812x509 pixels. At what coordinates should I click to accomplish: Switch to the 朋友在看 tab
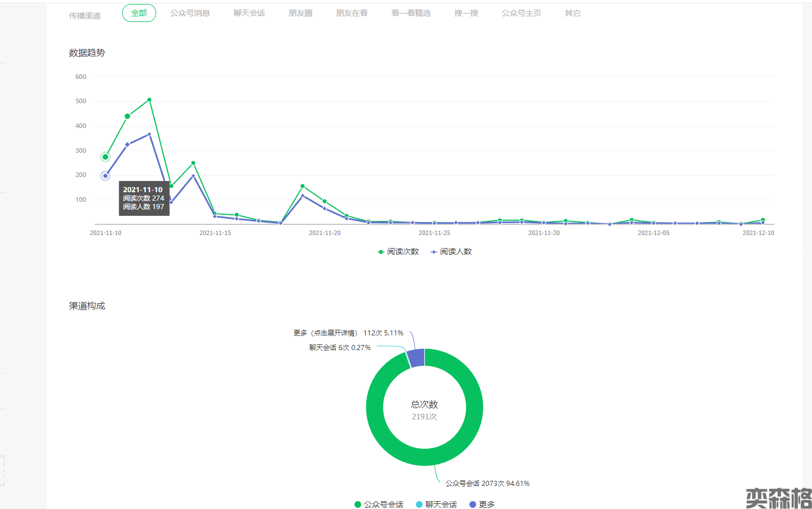click(x=352, y=13)
